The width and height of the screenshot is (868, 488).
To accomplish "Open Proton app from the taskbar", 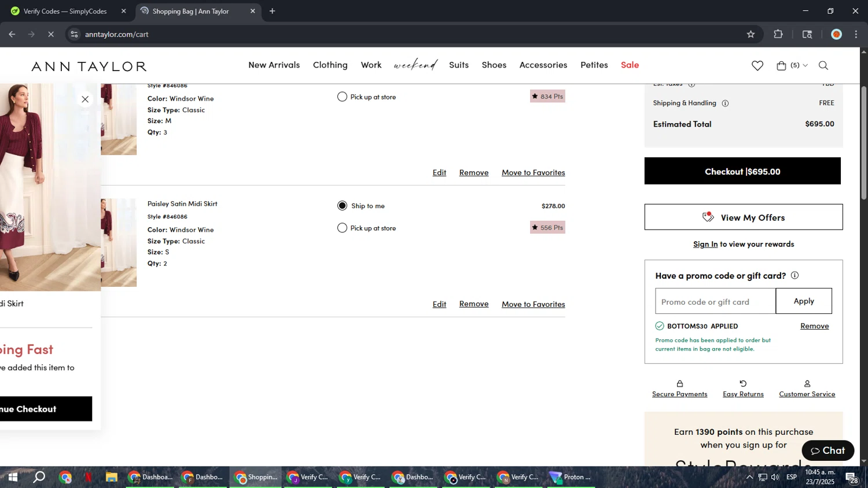I will (x=571, y=477).
